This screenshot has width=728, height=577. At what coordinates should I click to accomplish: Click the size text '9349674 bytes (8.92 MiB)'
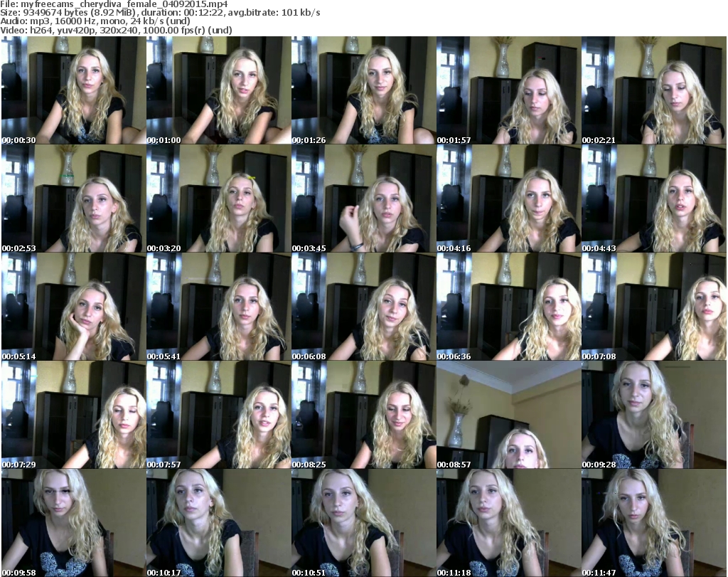(79, 13)
